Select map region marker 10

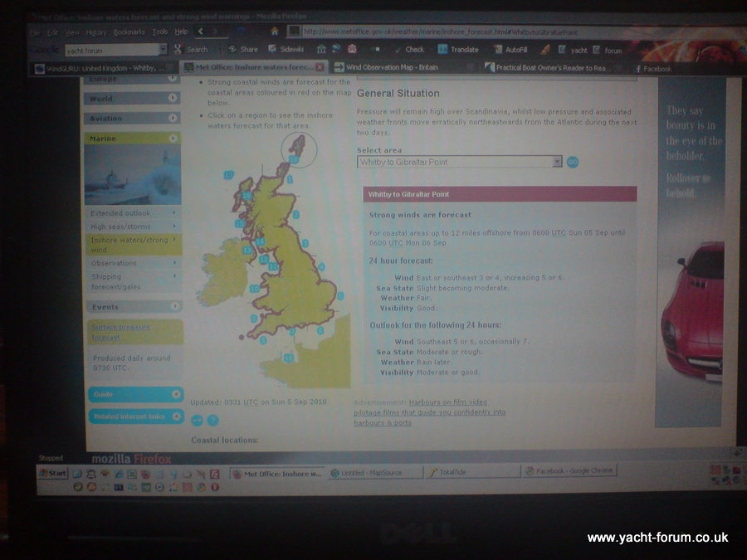click(255, 288)
